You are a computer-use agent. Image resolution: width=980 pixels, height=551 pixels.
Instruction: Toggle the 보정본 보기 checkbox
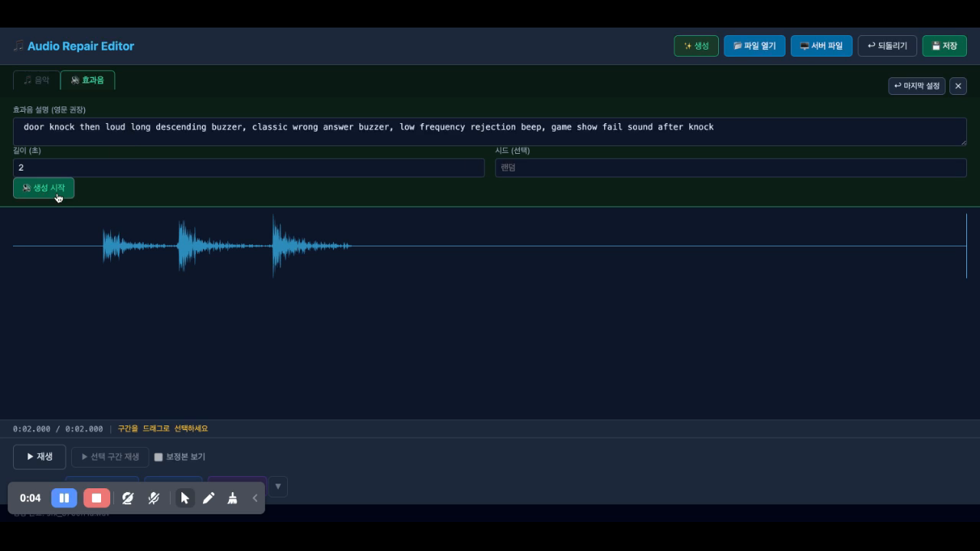click(x=158, y=457)
